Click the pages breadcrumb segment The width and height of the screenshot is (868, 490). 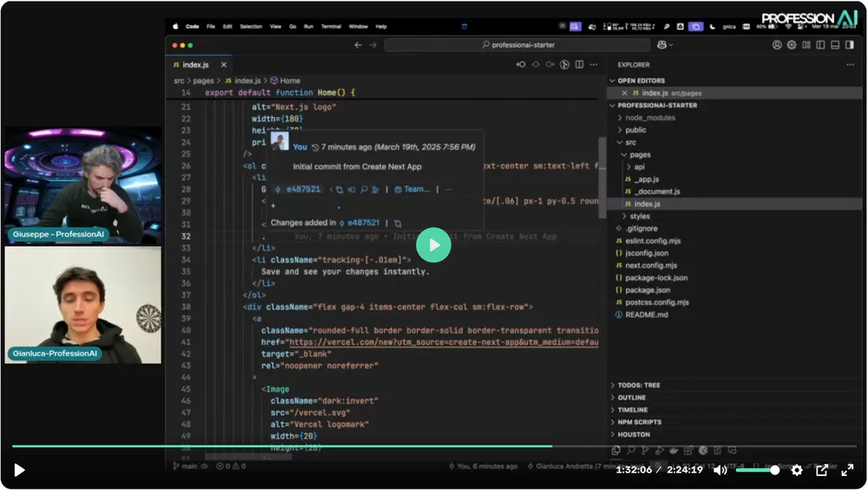(x=203, y=81)
